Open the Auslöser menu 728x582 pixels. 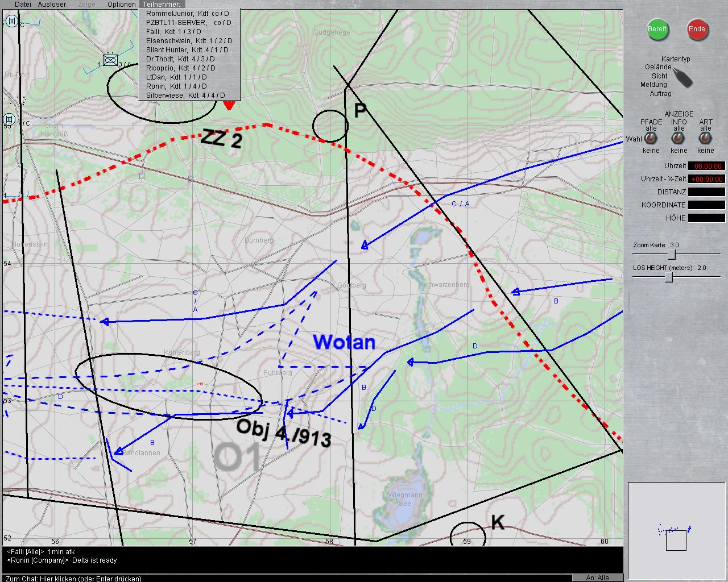(52, 5)
